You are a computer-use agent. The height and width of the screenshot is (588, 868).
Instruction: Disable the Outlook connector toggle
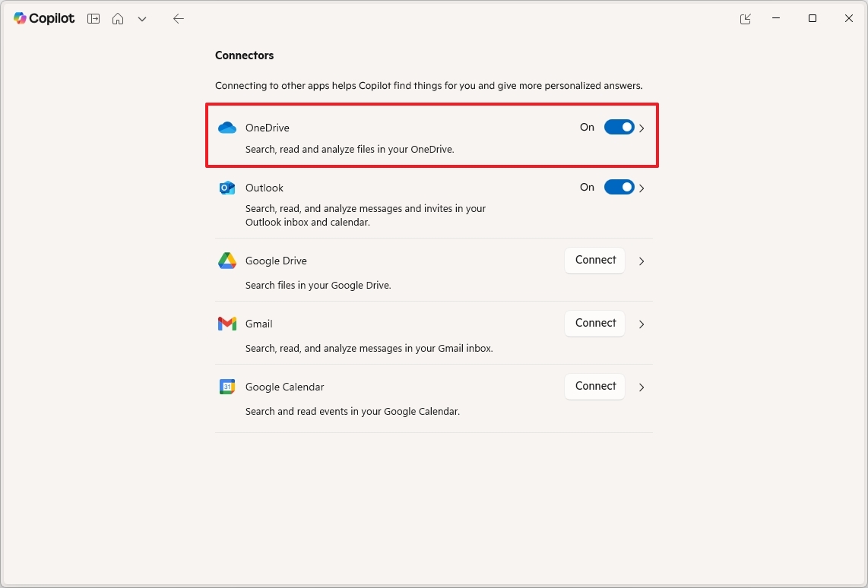(619, 188)
